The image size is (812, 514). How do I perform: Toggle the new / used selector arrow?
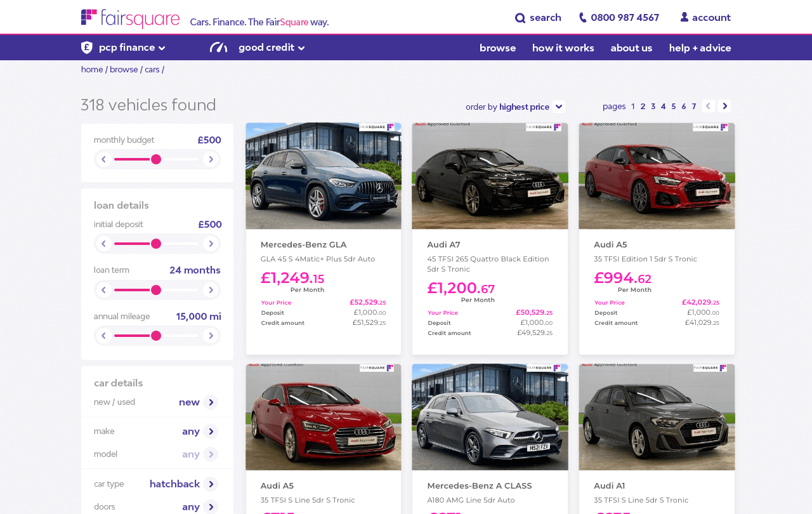pyautogui.click(x=211, y=402)
